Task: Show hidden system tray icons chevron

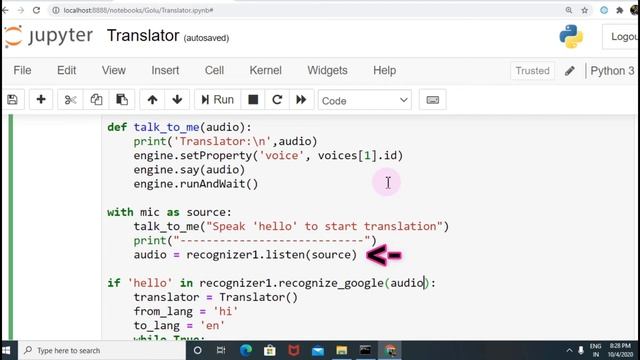Action: coord(569,351)
